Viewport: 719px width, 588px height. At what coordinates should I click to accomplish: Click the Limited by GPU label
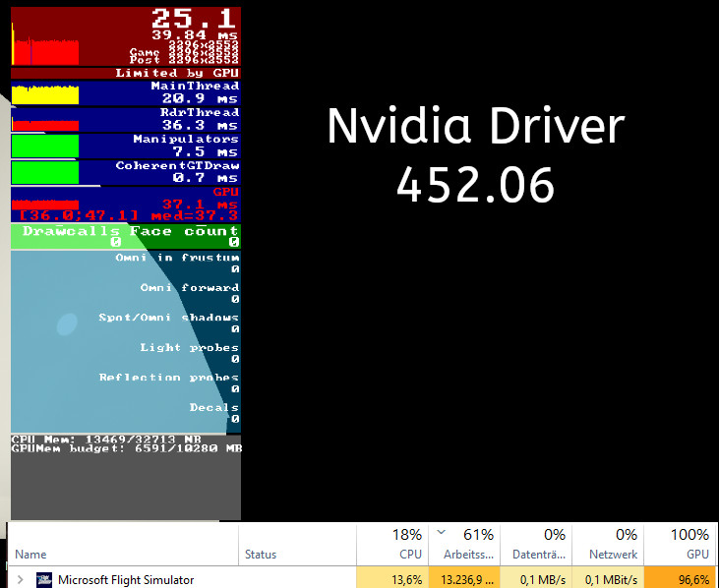(x=177, y=73)
